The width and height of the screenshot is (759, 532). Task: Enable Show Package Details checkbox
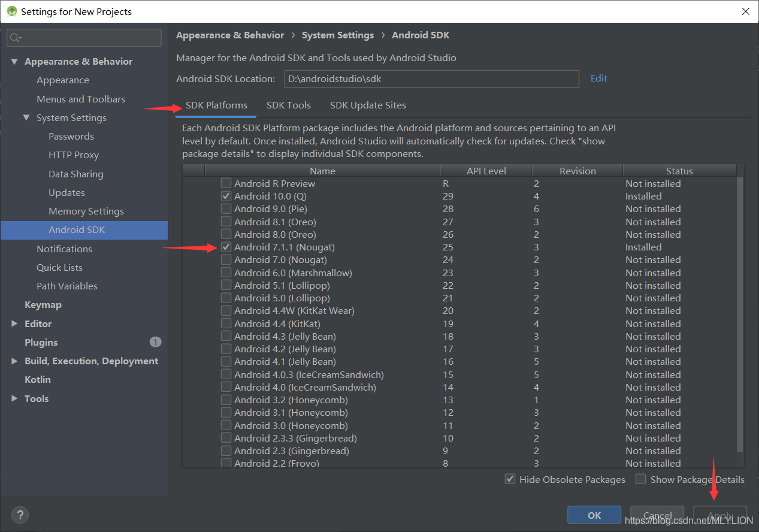click(641, 479)
